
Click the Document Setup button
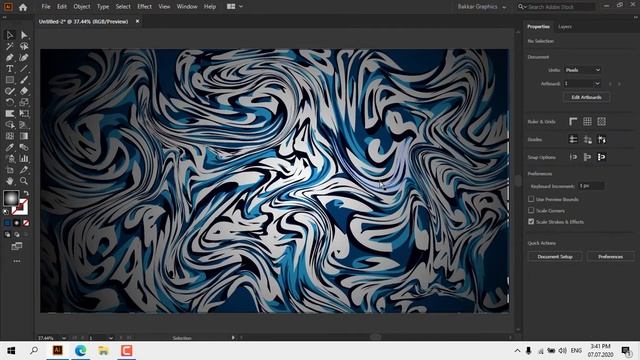pos(555,256)
